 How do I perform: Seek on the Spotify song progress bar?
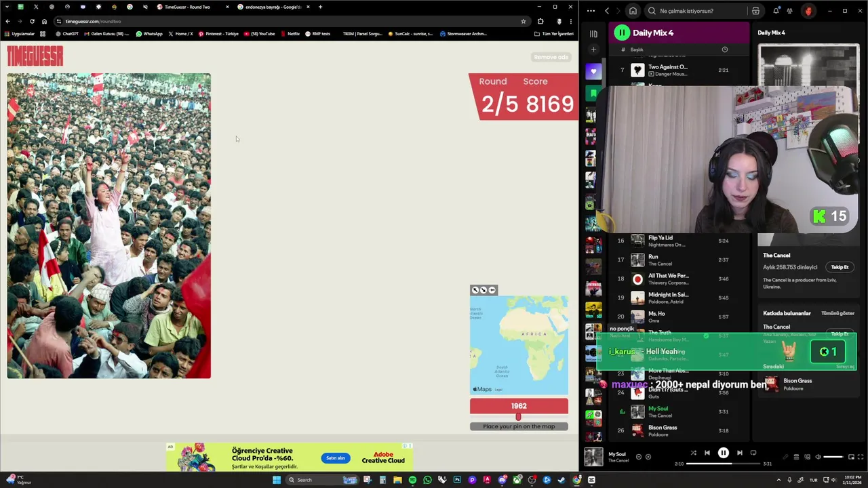723,464
